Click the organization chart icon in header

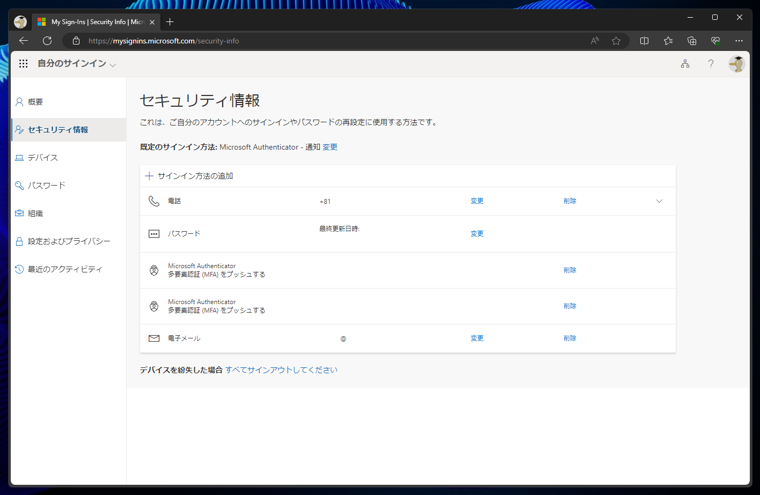click(x=685, y=64)
